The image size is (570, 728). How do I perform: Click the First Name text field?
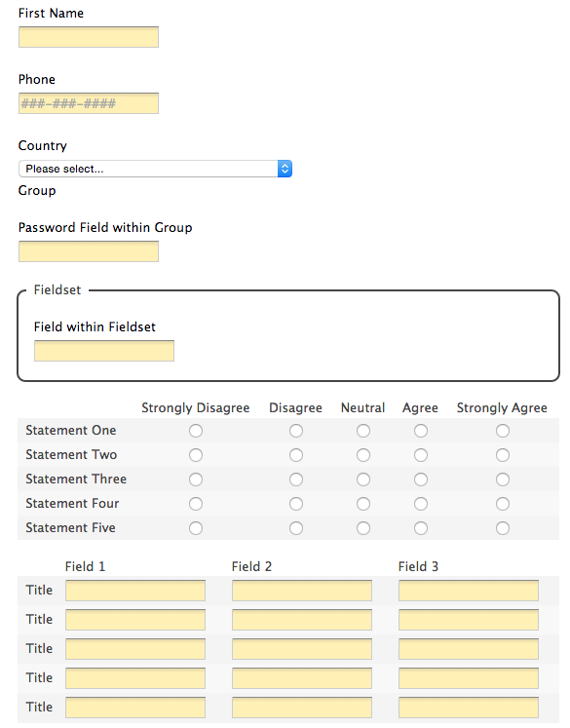tap(89, 37)
